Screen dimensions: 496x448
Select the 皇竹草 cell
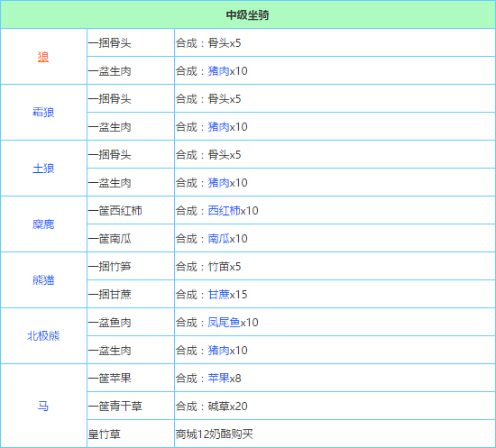(x=131, y=434)
